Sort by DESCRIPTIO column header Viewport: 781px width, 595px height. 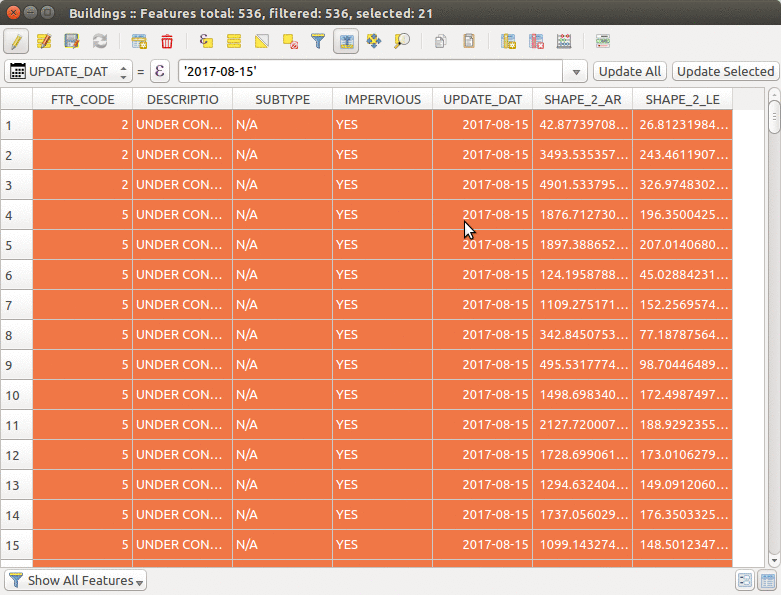point(182,99)
